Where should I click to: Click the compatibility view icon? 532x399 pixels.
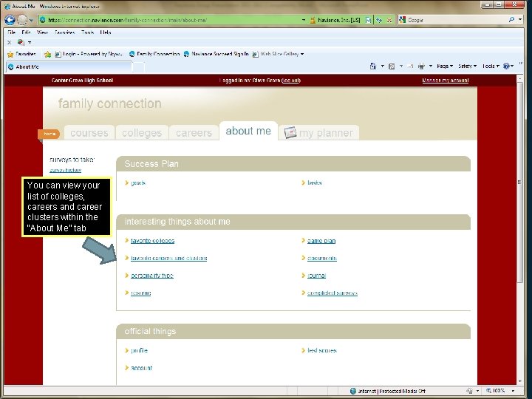368,20
